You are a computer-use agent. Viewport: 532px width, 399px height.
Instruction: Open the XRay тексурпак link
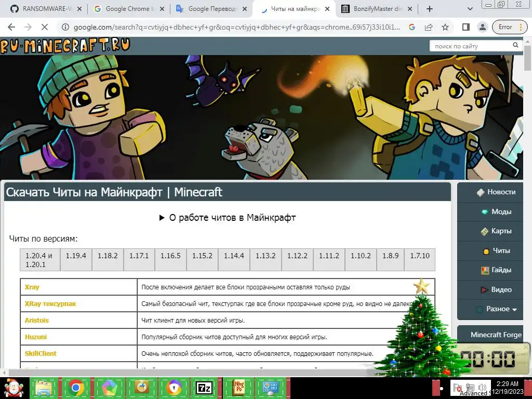(x=50, y=303)
